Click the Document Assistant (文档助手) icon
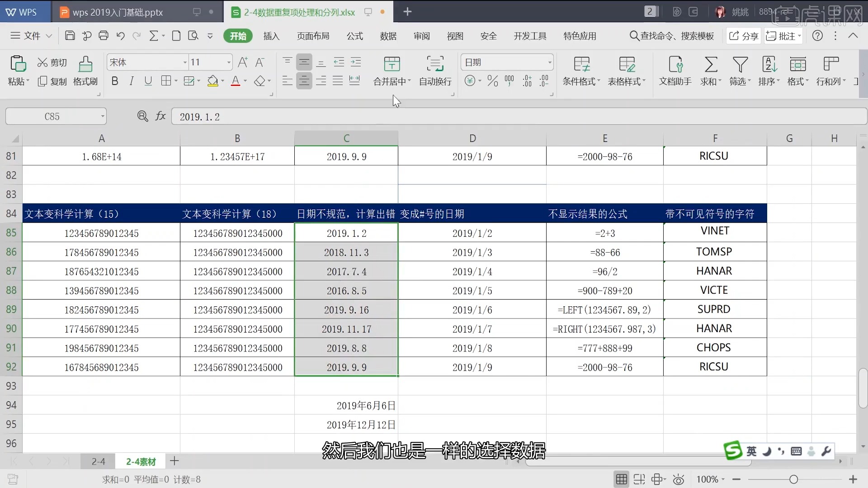 [675, 64]
